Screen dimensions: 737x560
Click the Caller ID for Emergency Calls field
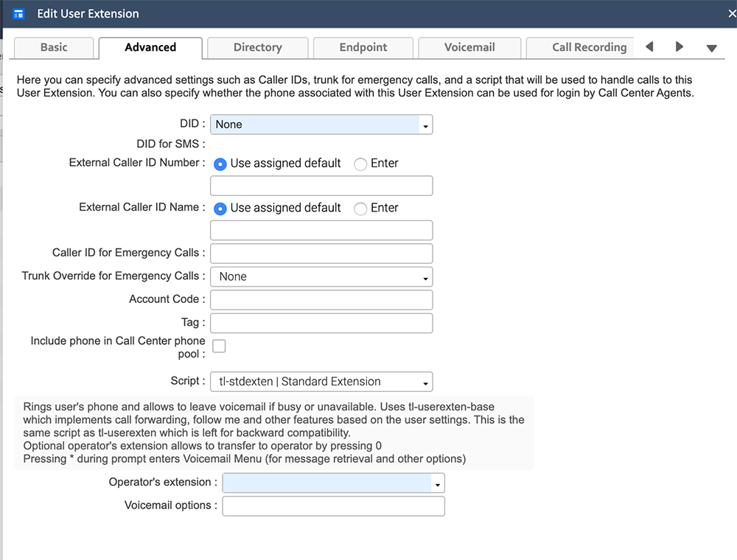coord(321,253)
